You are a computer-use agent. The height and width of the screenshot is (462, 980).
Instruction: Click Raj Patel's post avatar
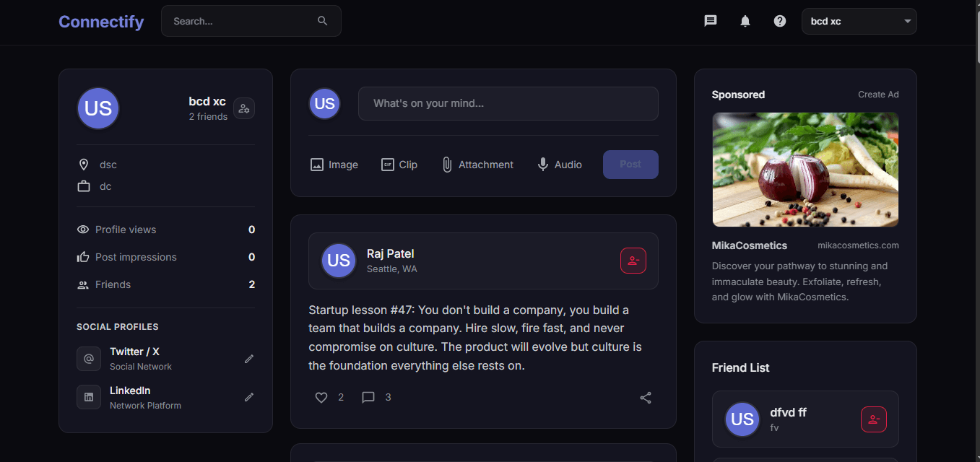point(339,261)
